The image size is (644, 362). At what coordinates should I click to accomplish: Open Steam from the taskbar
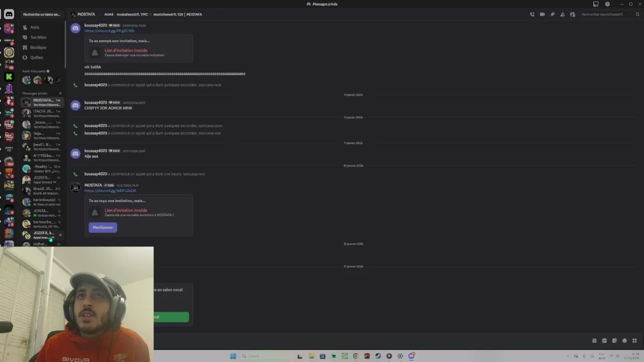point(378,356)
